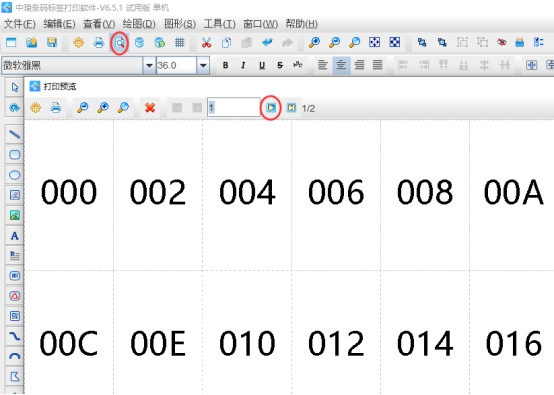Choose the straight line drawing tool
The image size is (554, 395).
point(14,134)
